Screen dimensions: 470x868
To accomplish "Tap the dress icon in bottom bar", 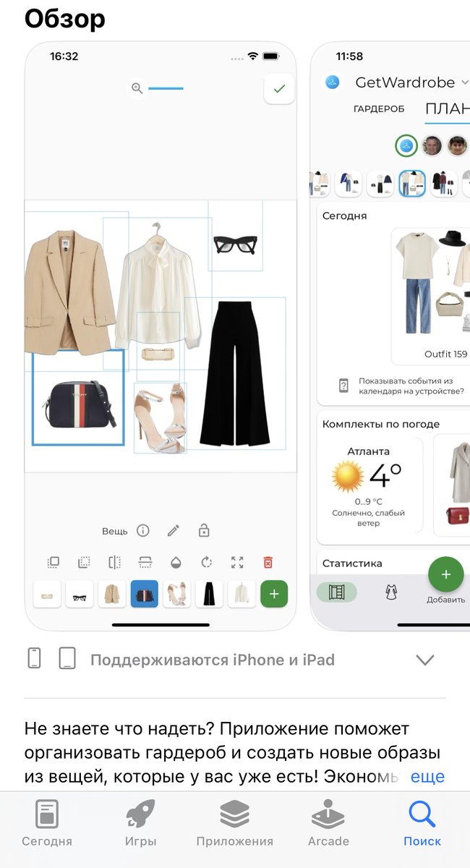I will tap(390, 592).
